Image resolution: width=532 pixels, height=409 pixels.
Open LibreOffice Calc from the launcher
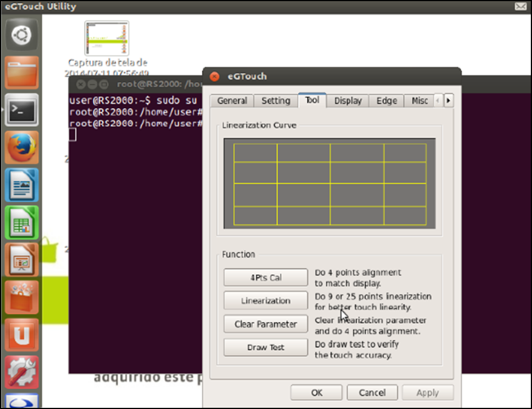coord(22,222)
